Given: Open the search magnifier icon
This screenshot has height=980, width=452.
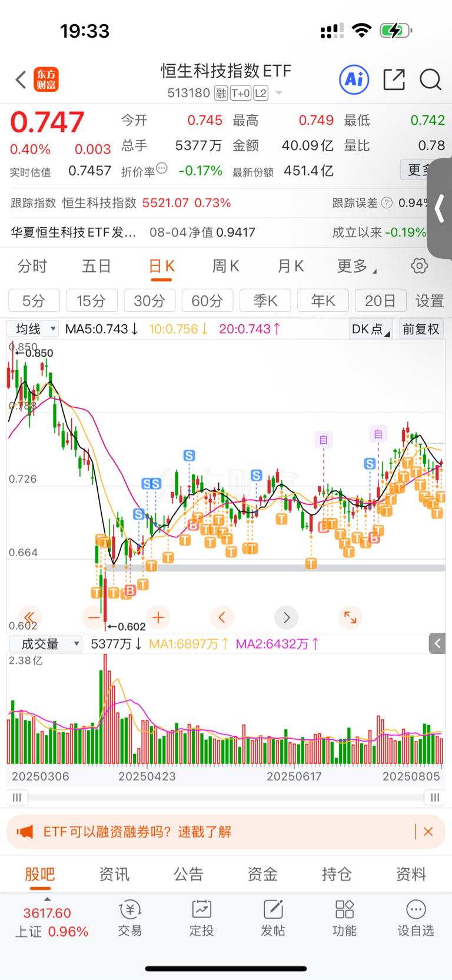Looking at the screenshot, I should 431,79.
